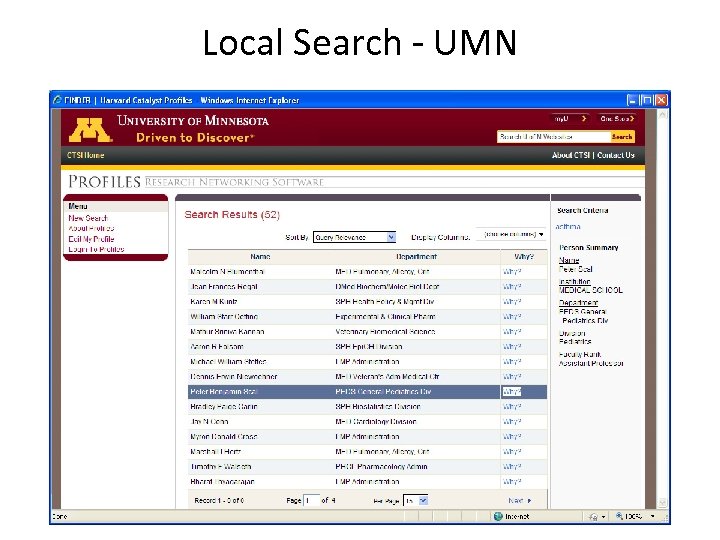Open About CTSI link
Viewport: 720px width, 540px height.
571,155
